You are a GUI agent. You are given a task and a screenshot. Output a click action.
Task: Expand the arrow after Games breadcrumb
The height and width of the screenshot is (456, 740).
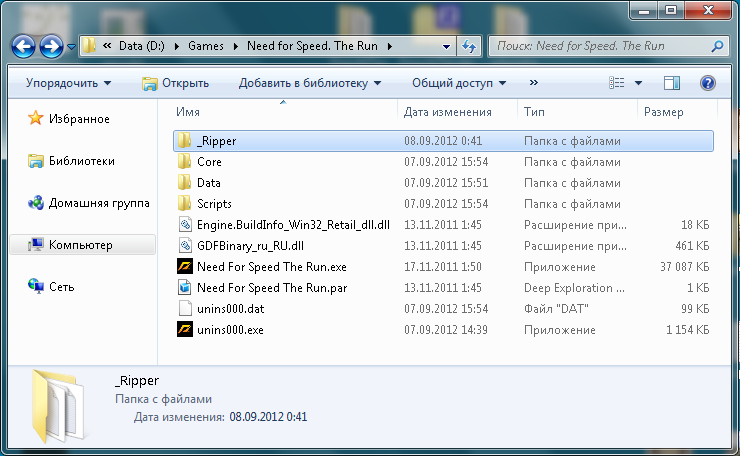(x=235, y=46)
